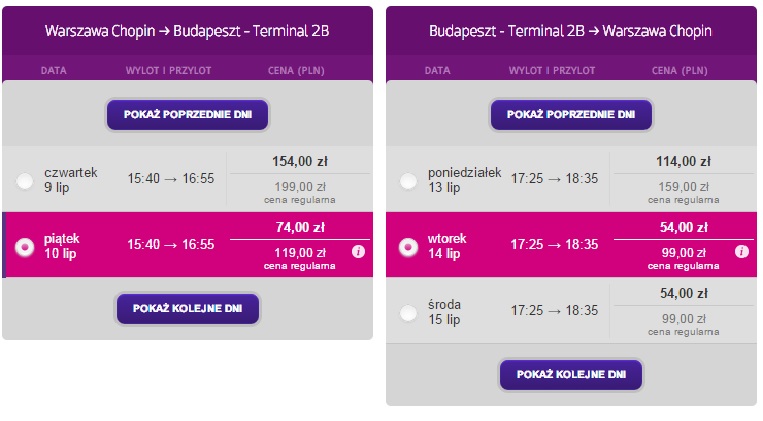The height and width of the screenshot is (421, 763).
Task: Click the 154,00 zł price on czwartek
Action: pos(300,162)
